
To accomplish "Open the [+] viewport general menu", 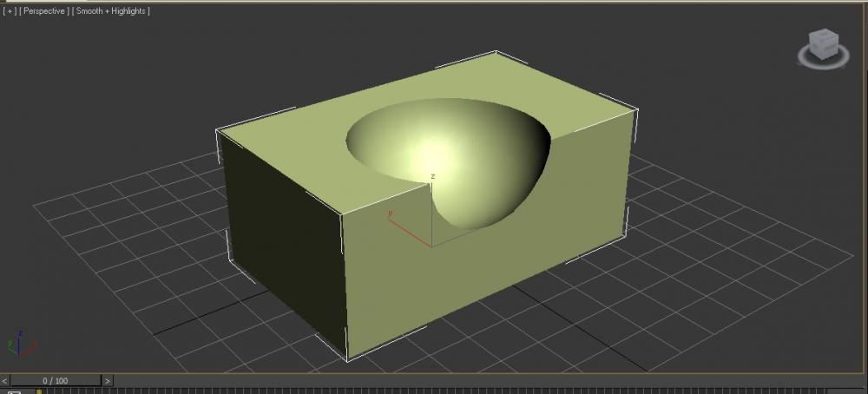I will (10, 11).
